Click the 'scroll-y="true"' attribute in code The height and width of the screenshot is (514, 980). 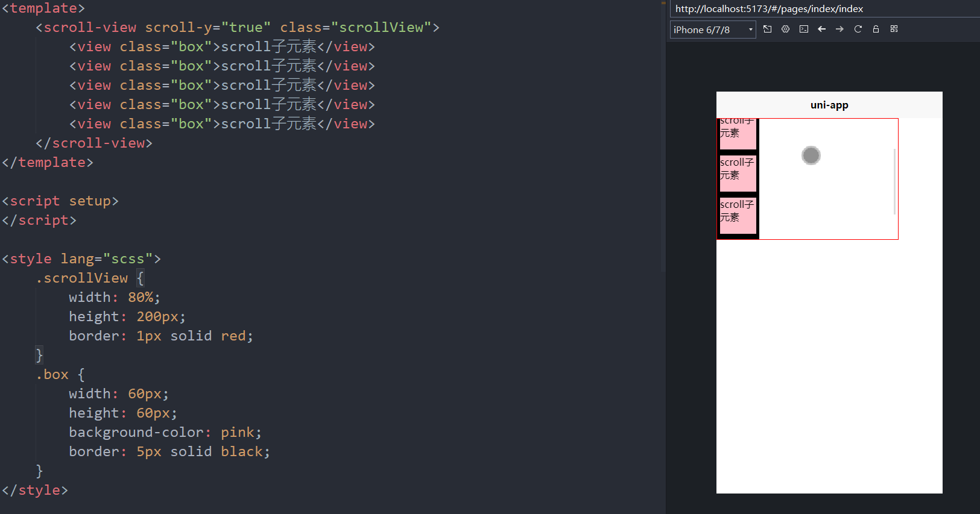pyautogui.click(x=207, y=28)
